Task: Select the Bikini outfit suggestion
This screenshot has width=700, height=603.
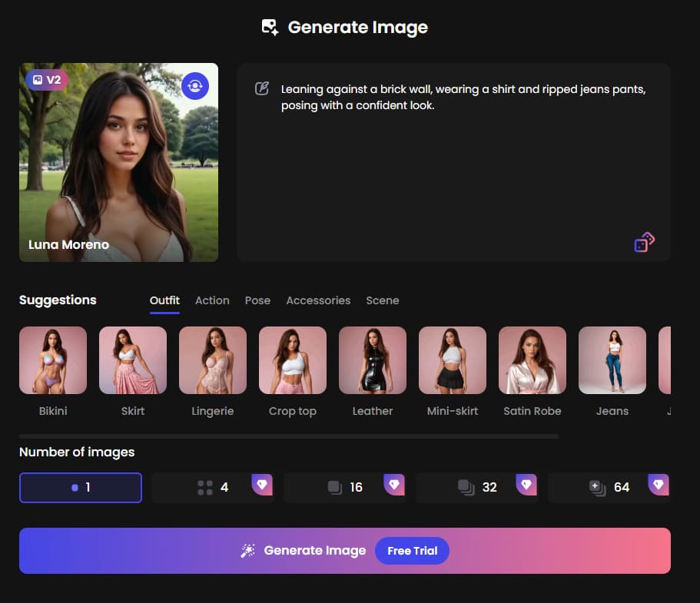Action: 53,359
